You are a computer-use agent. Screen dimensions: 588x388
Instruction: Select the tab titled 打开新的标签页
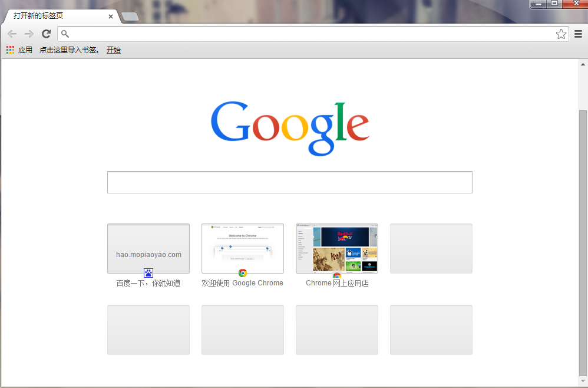[62, 16]
